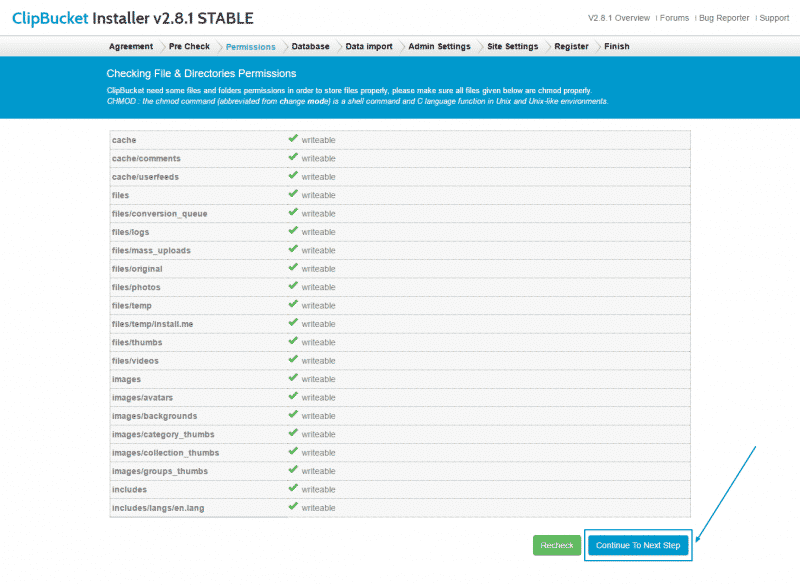Screen dimensions: 800x585
Task: Click the checkmark icon beside files/videos
Action: (x=293, y=360)
